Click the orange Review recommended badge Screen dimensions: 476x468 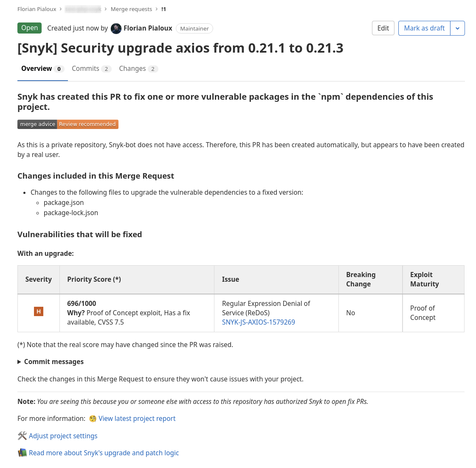[x=87, y=124]
